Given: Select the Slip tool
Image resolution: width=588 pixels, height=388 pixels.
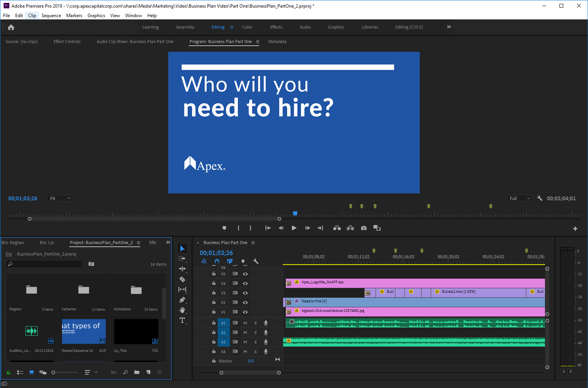Looking at the screenshot, I should click(182, 289).
